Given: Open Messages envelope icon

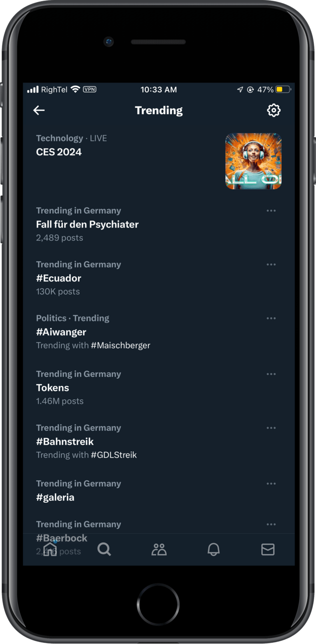Looking at the screenshot, I should (x=268, y=550).
